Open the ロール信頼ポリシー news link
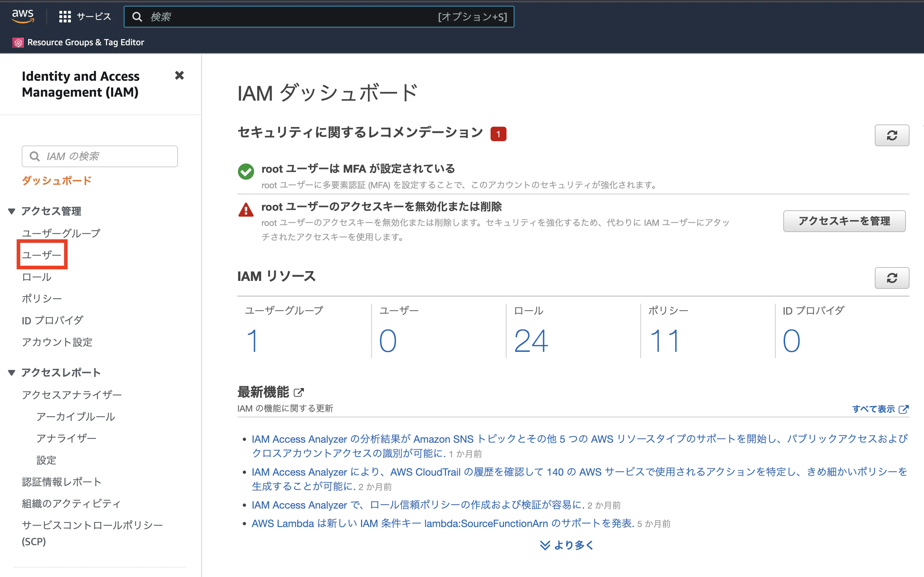 (x=418, y=505)
